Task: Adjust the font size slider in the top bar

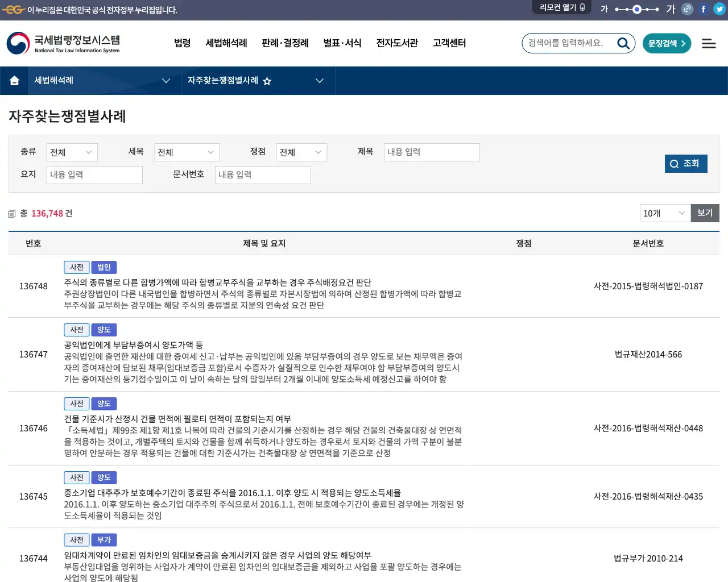Action: pyautogui.click(x=637, y=9)
